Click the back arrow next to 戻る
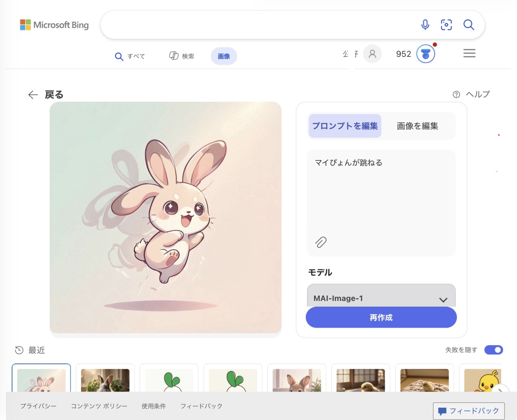 tap(33, 95)
